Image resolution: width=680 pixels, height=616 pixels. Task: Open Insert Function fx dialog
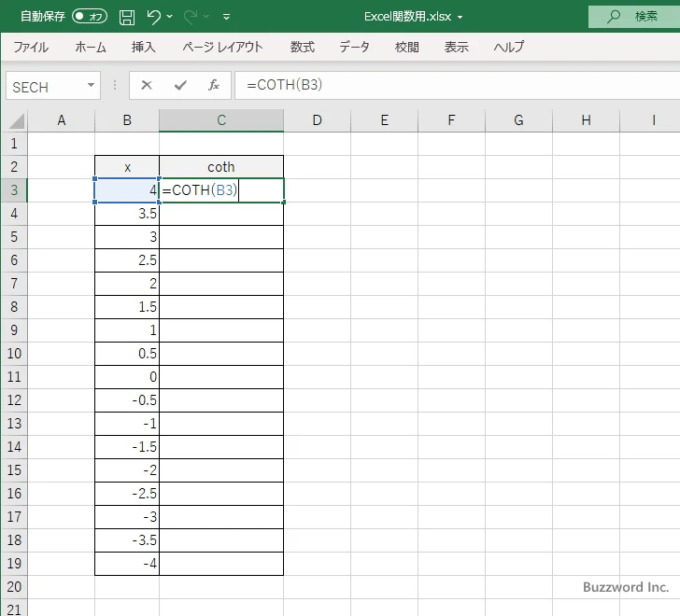pyautogui.click(x=214, y=85)
